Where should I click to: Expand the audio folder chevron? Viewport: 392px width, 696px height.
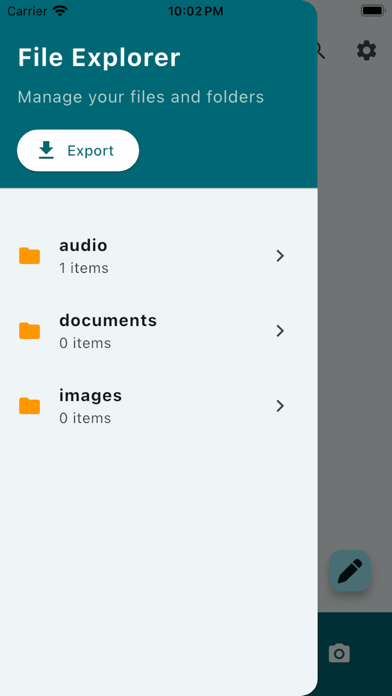pyautogui.click(x=280, y=256)
